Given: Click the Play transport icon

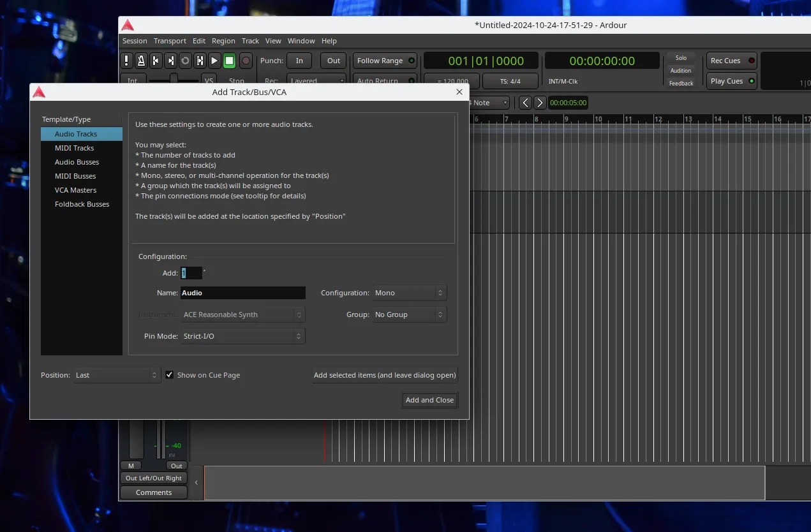Looking at the screenshot, I should point(214,61).
